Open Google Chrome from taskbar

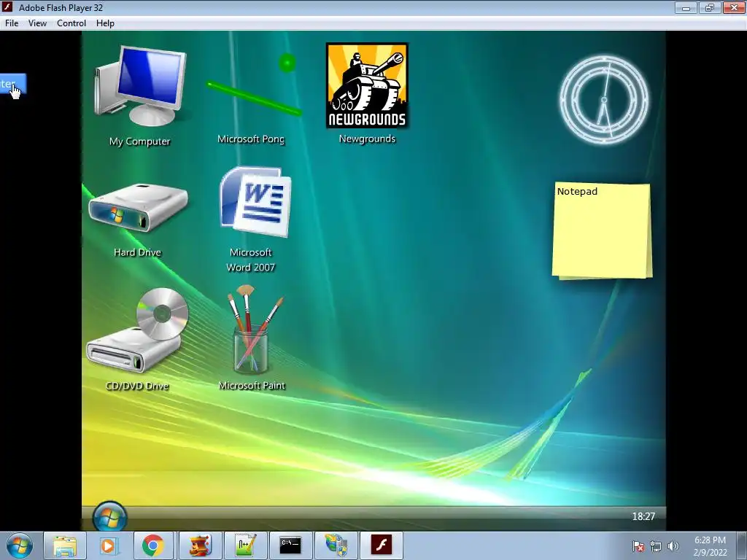tap(153, 545)
